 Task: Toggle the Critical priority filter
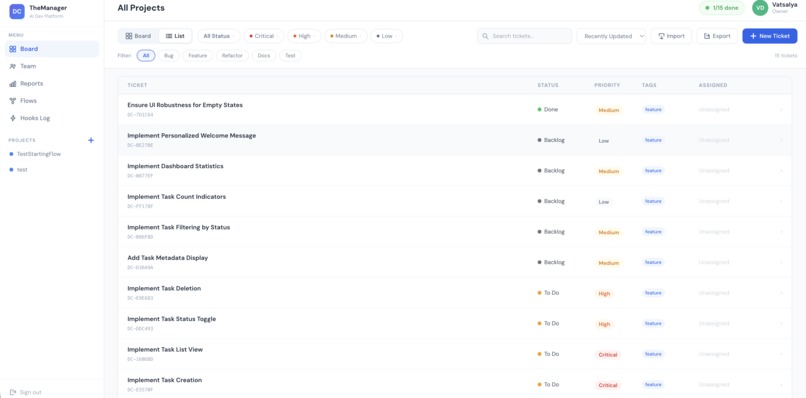coord(264,36)
